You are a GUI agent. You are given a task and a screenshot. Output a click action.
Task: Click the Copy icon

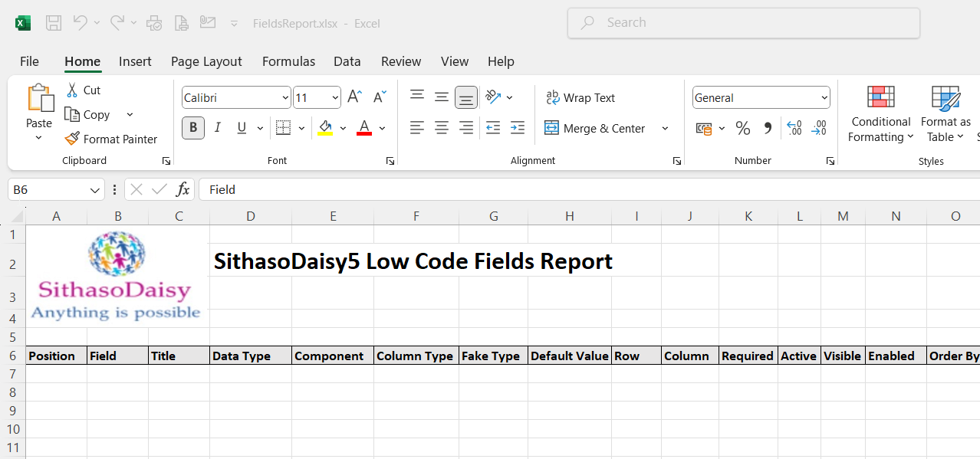(x=72, y=115)
